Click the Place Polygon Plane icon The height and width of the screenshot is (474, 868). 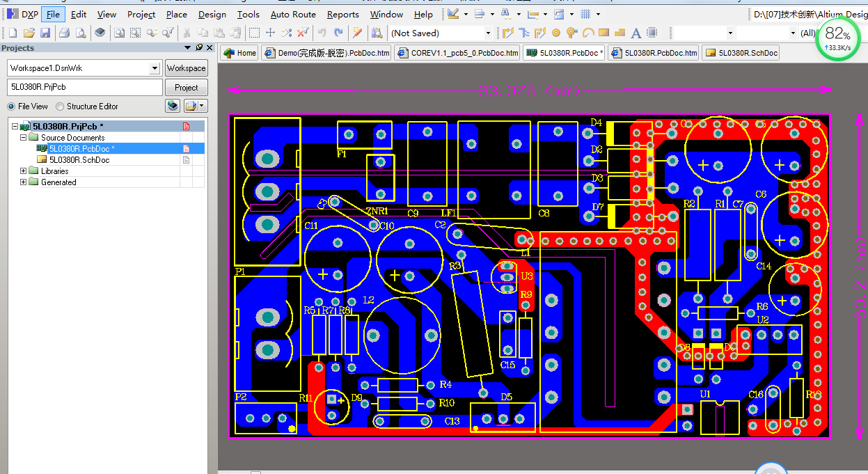(x=620, y=33)
